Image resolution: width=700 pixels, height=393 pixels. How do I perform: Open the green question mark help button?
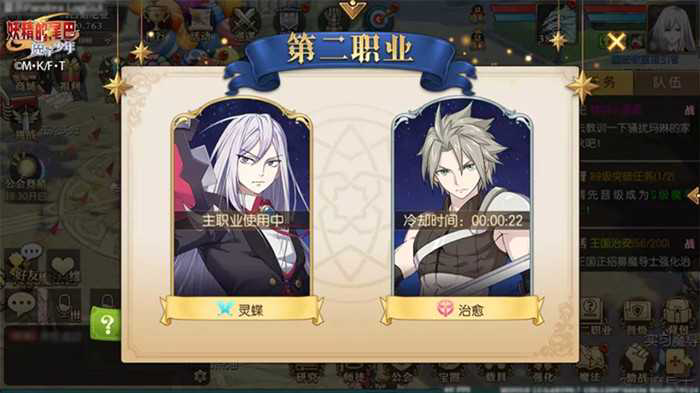[x=106, y=324]
